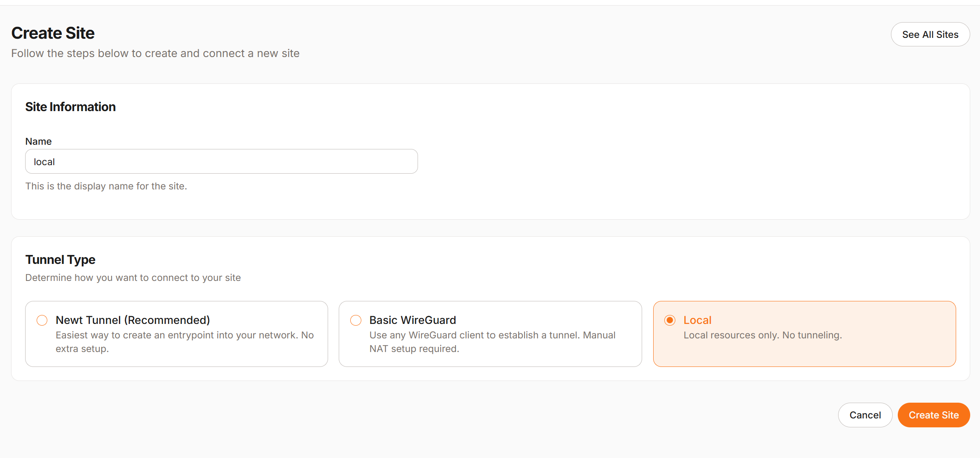Screen dimensions: 980x458
Task: Click the Name input field
Action: pyautogui.click(x=222, y=161)
